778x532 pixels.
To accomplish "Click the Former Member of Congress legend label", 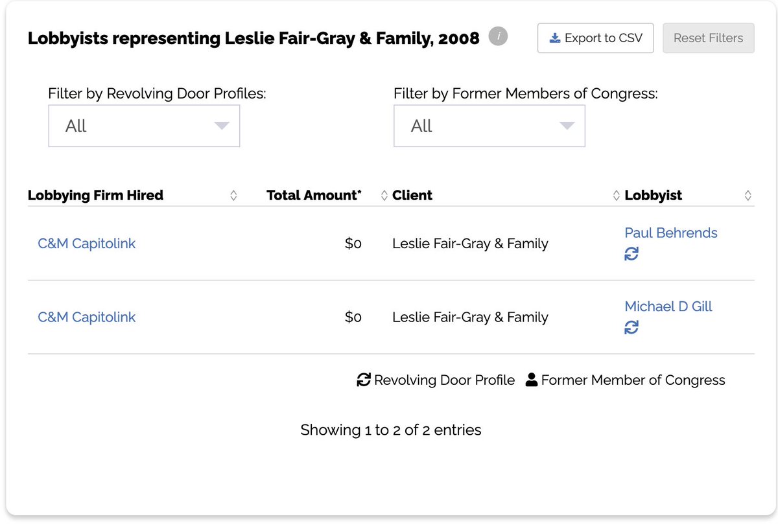I will pyautogui.click(x=633, y=380).
